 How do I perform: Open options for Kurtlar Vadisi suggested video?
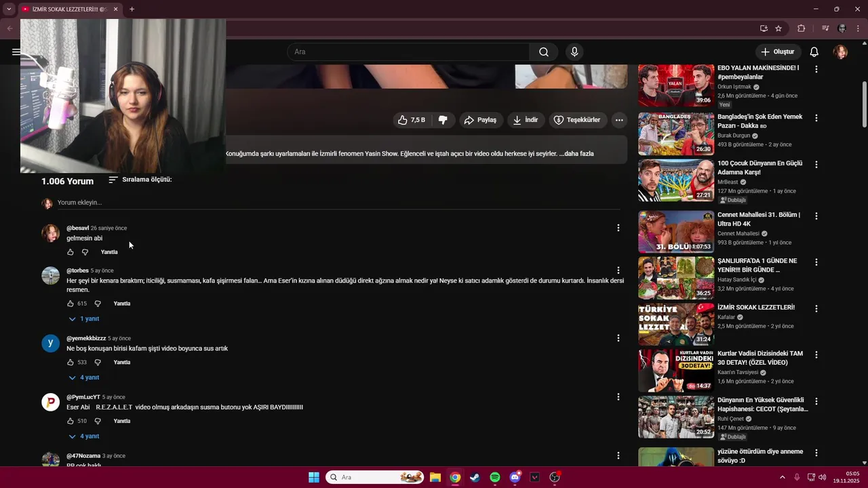pyautogui.click(x=816, y=354)
